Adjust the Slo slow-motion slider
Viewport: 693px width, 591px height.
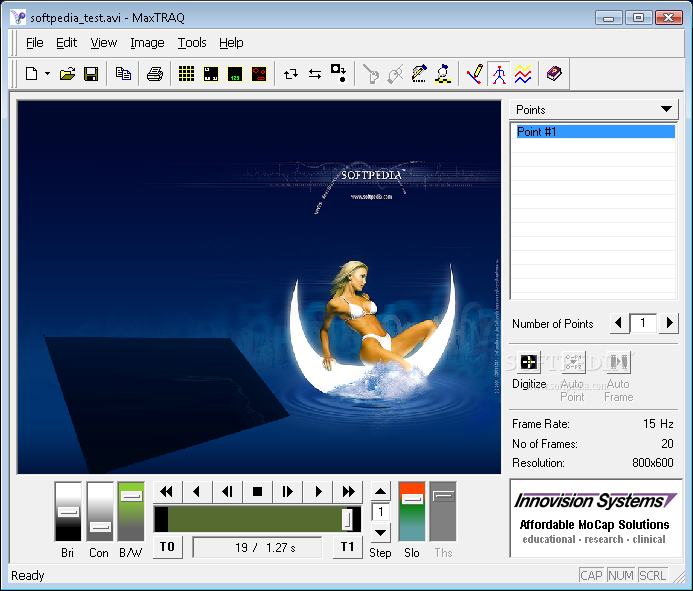412,511
